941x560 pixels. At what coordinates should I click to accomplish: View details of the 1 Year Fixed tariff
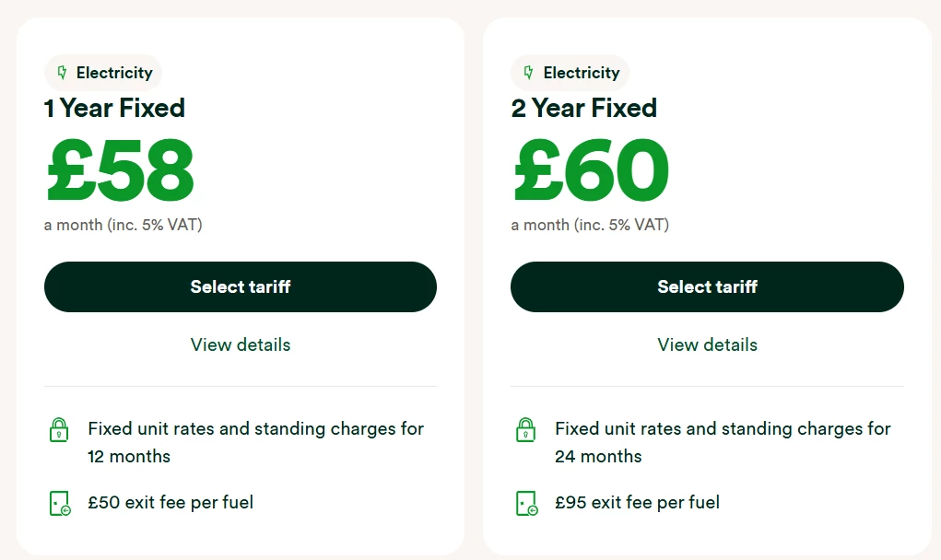click(241, 344)
